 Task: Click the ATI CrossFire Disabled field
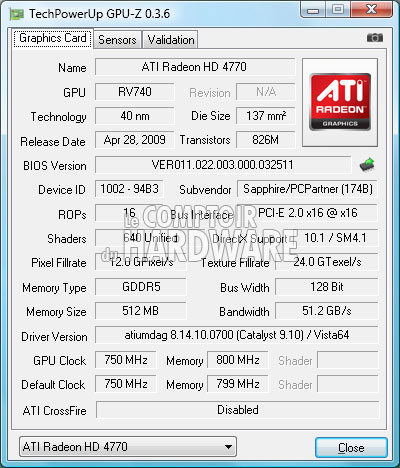(237, 410)
